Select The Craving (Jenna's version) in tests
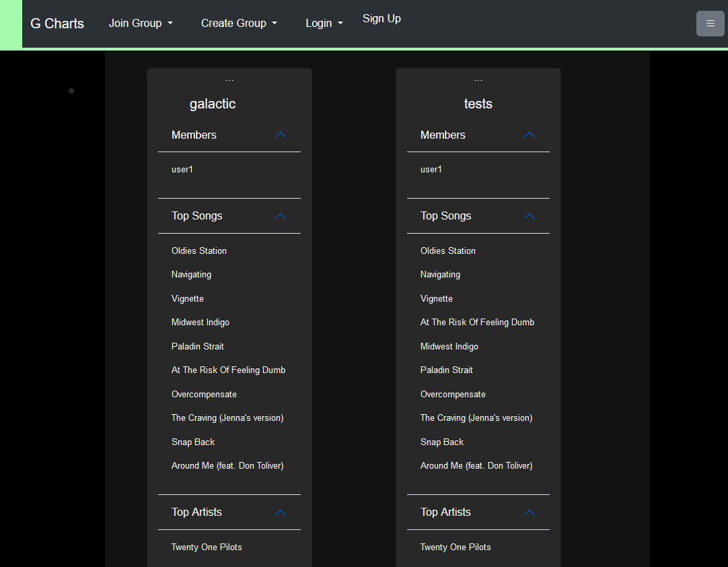The width and height of the screenshot is (728, 567). click(x=476, y=418)
